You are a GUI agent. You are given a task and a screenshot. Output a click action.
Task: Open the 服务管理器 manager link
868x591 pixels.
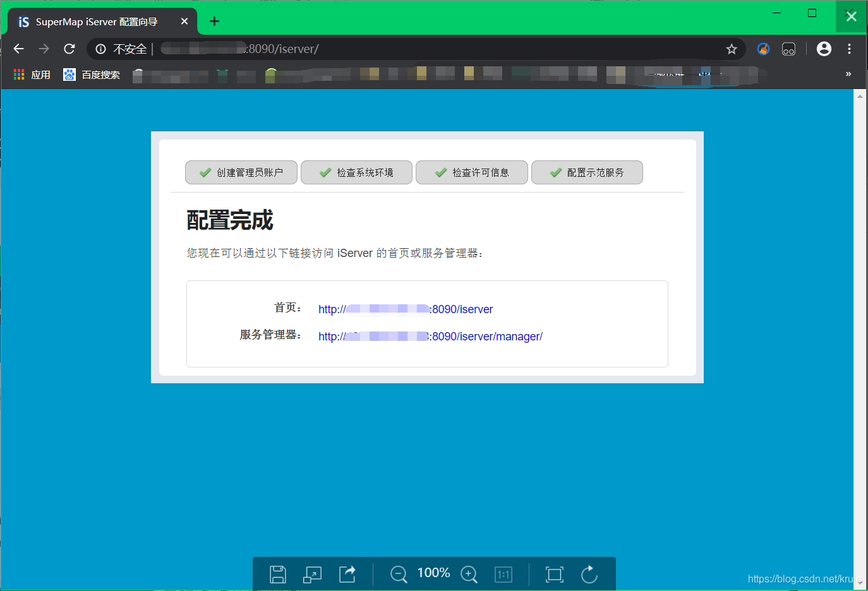click(x=430, y=337)
